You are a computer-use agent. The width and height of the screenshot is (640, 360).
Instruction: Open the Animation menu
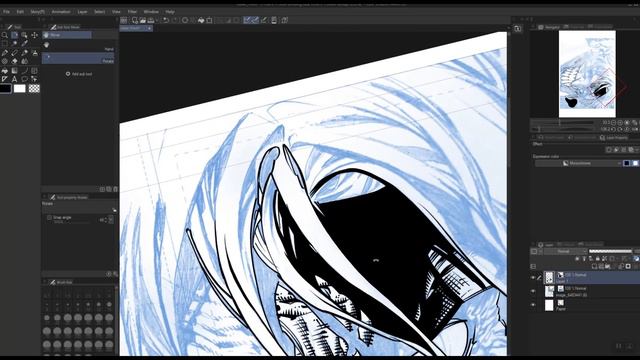61,12
